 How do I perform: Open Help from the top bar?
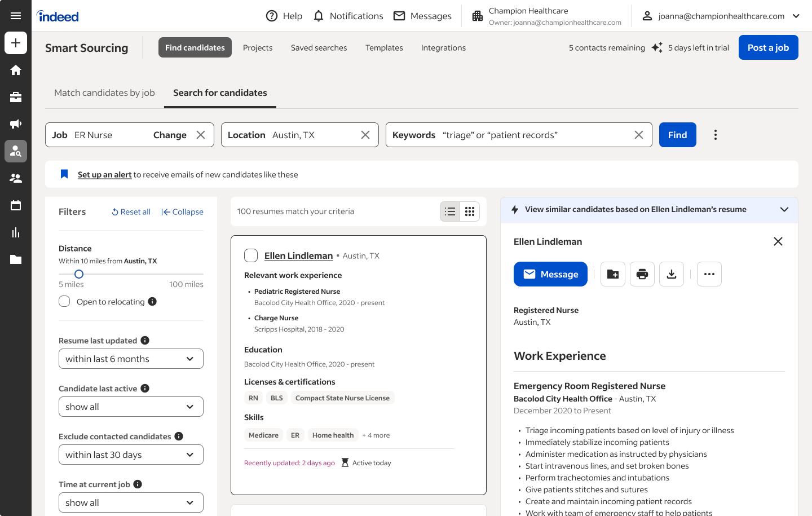coord(284,16)
